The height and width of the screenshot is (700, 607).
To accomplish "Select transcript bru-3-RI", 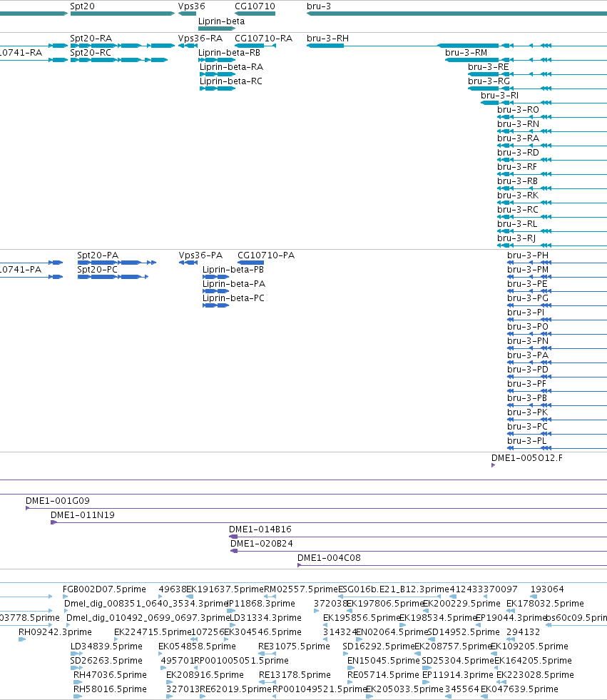I will pos(499,96).
